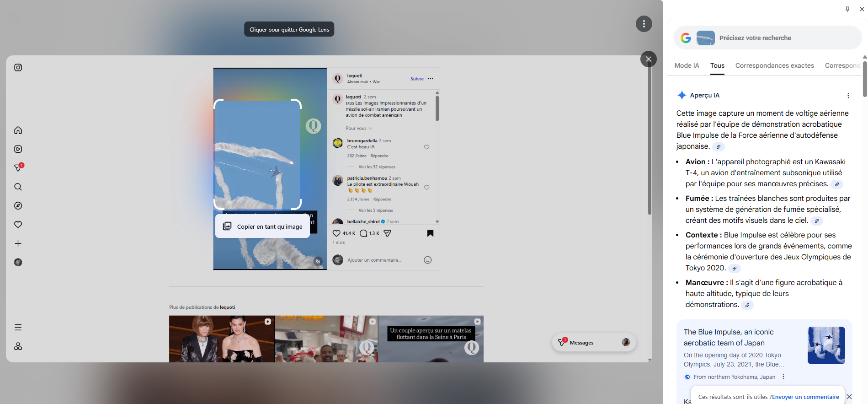Like the post with the heart icon
This screenshot has height=404, width=868.
pos(336,233)
